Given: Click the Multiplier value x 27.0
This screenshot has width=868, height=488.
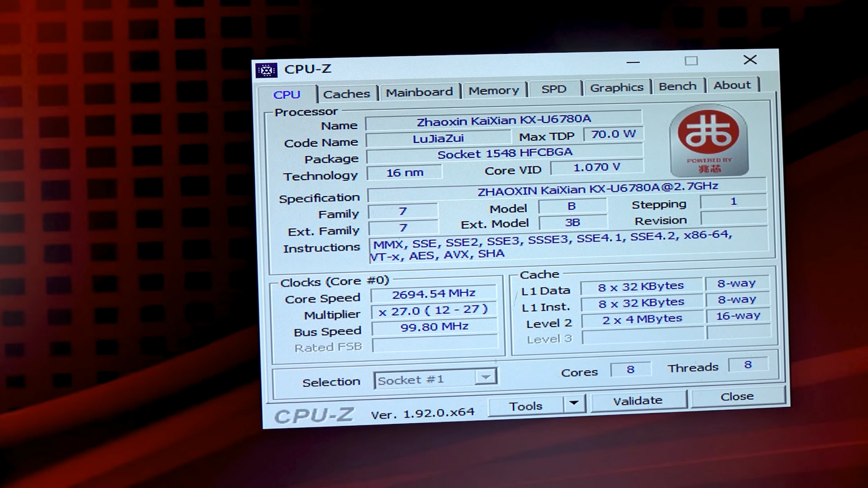Looking at the screenshot, I should pyautogui.click(x=434, y=311).
